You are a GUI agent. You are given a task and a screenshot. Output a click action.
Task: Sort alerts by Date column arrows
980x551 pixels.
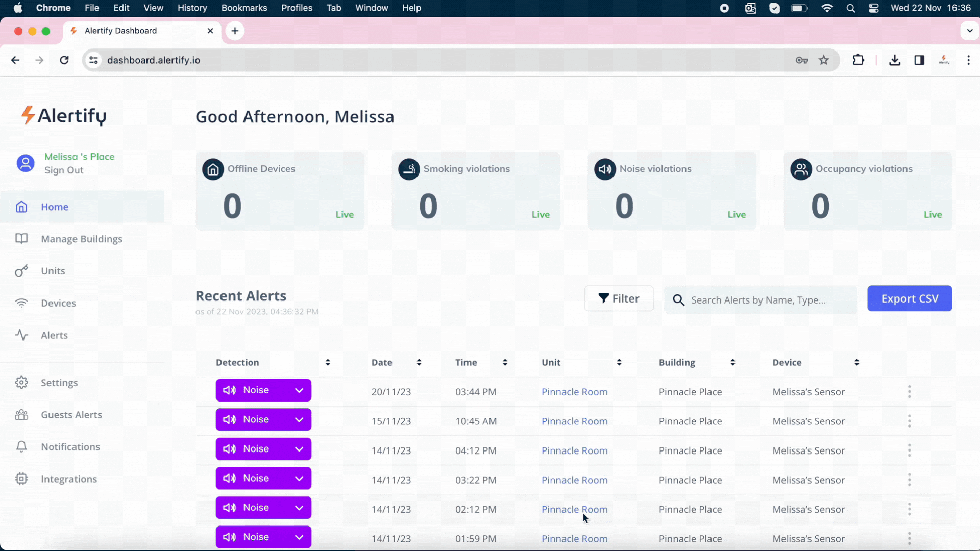[419, 362]
